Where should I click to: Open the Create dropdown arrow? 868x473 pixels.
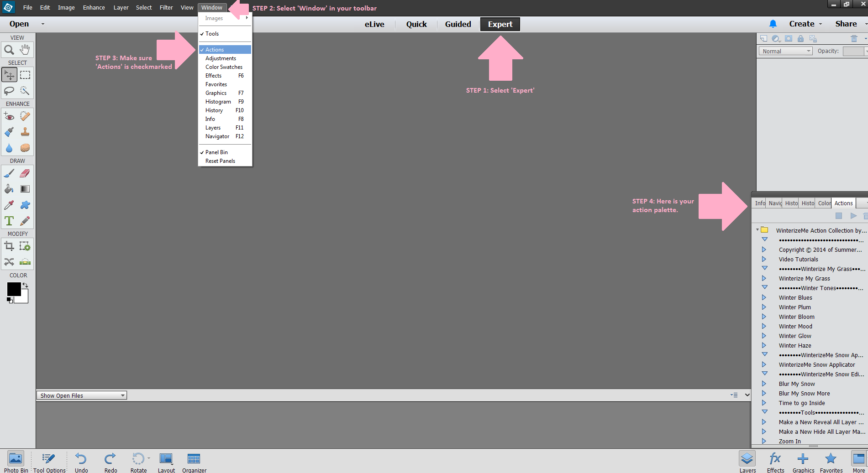(821, 24)
